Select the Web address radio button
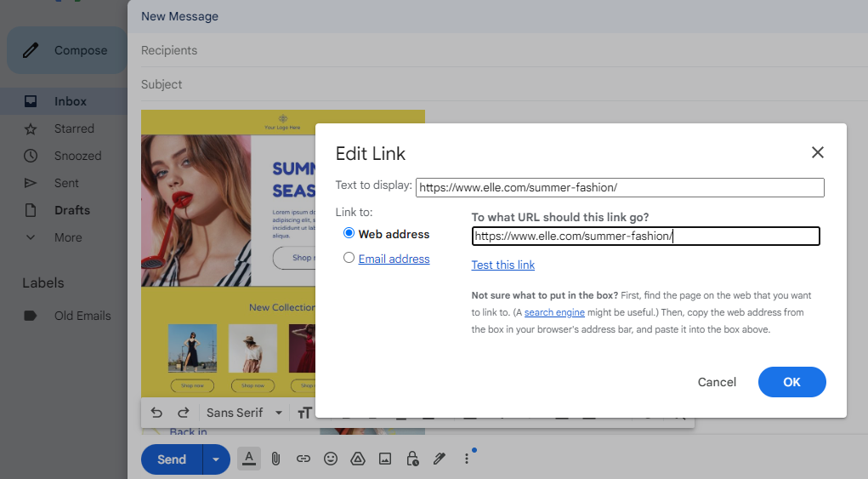This screenshot has width=868, height=479. [x=349, y=233]
